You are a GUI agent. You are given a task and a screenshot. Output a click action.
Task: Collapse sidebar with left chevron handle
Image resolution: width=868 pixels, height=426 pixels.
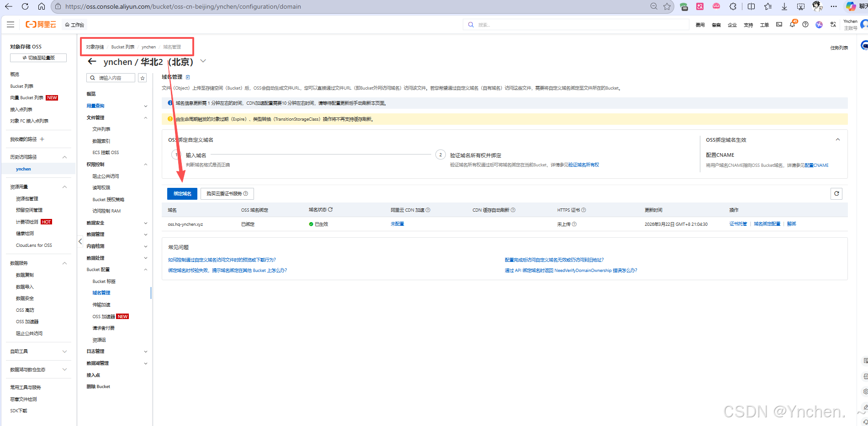(x=80, y=241)
